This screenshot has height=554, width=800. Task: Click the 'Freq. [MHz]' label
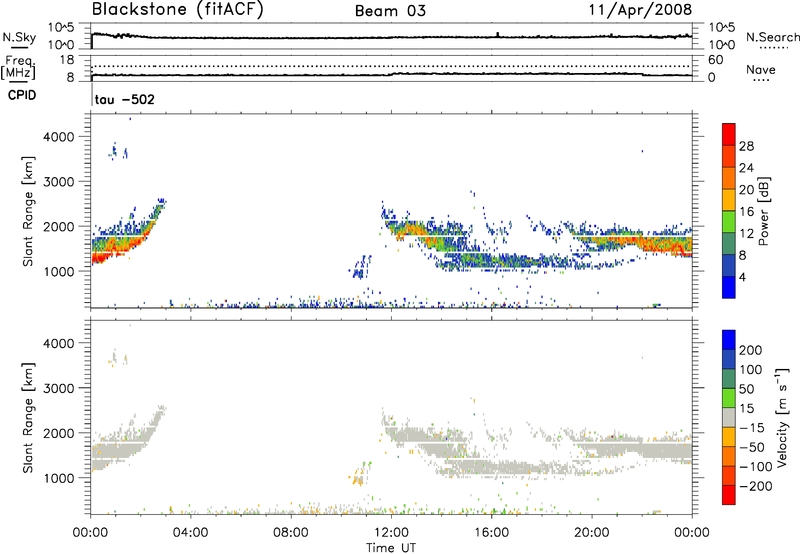pos(19,68)
